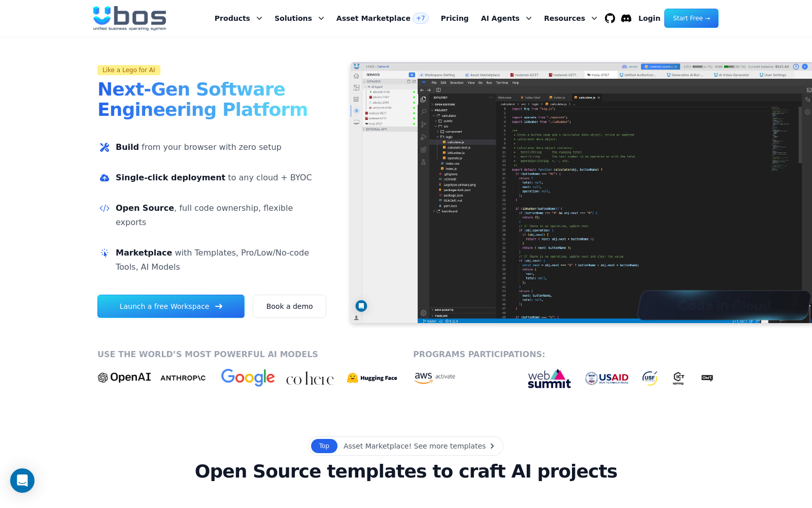This screenshot has width=812, height=508.
Task: Click the Anthropic logo
Action: click(183, 378)
